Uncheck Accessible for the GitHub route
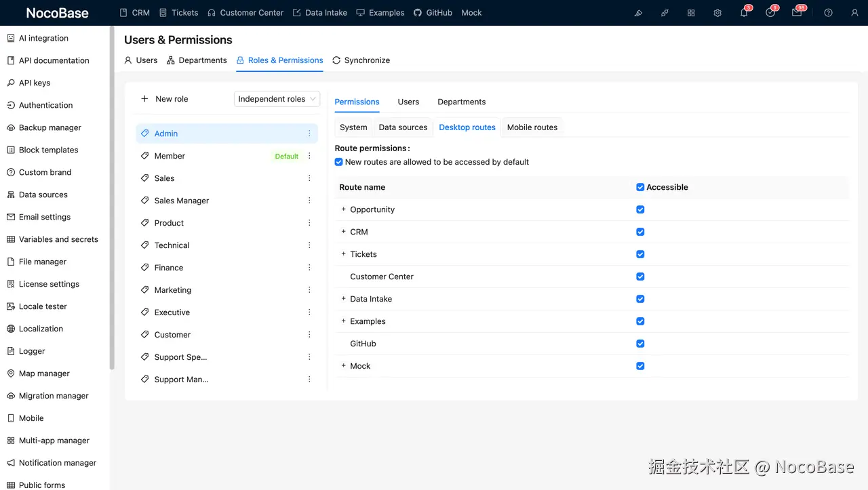 pos(639,344)
